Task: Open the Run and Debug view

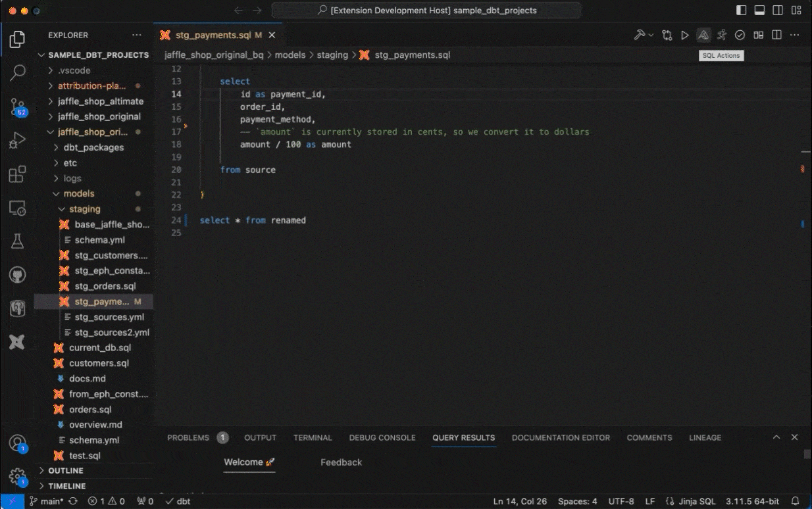Action: (x=18, y=141)
